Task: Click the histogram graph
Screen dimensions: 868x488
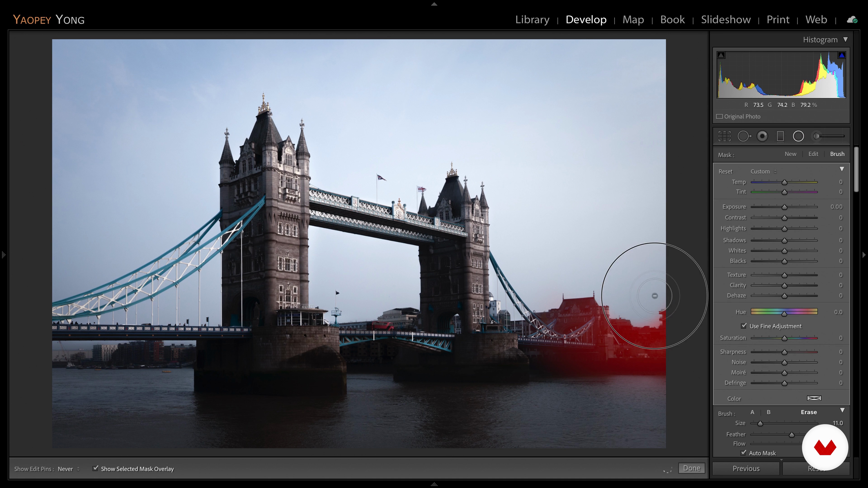Action: (781, 74)
